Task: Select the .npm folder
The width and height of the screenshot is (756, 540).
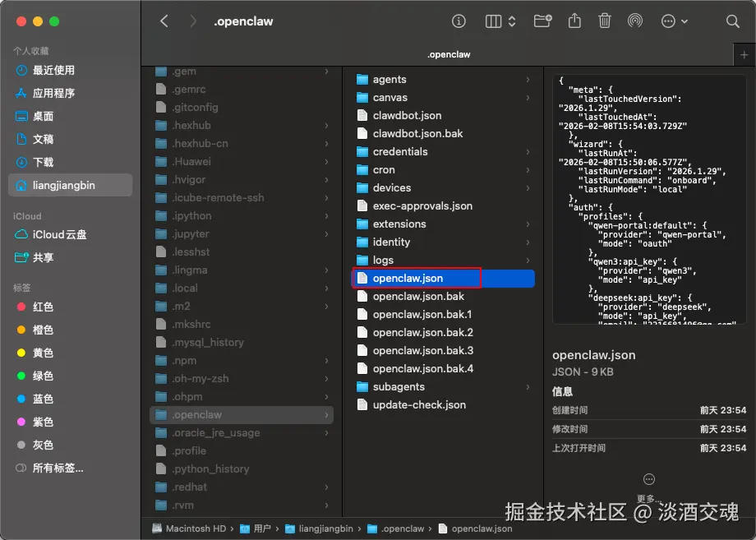Action: pos(242,361)
